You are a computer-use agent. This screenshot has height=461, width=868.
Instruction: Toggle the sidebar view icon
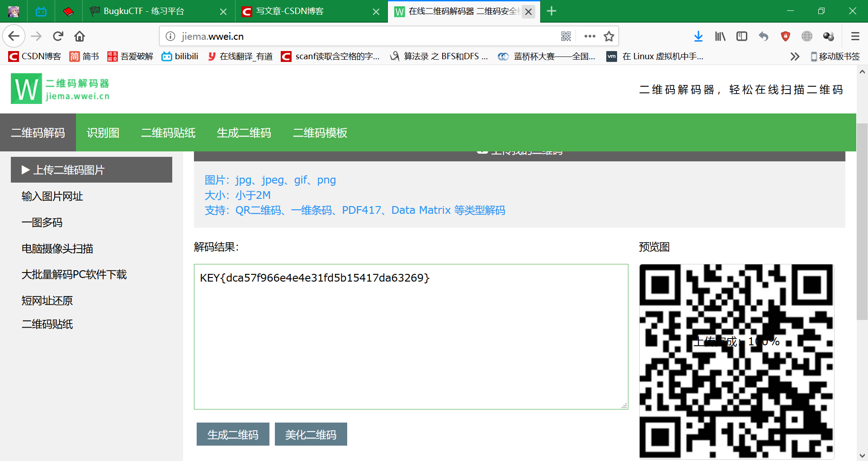[741, 36]
